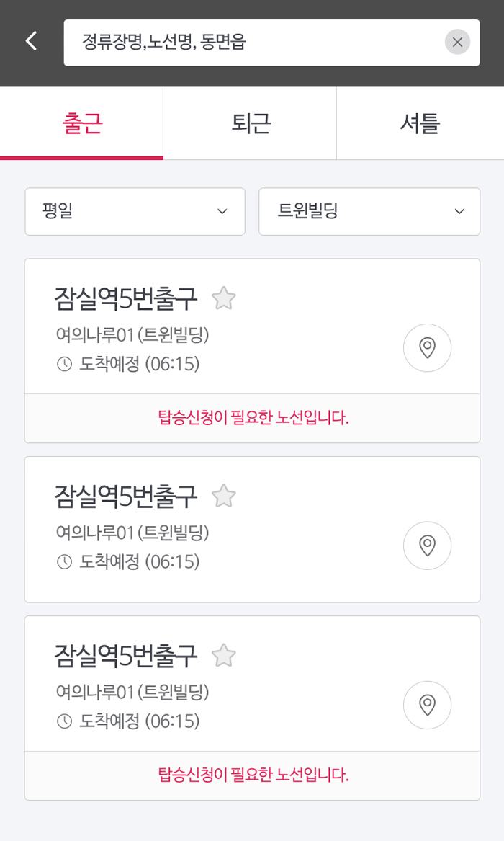Toggle favorite star on second 잠실역5번출구 card
Image resolution: width=504 pixels, height=841 pixels.
point(224,496)
